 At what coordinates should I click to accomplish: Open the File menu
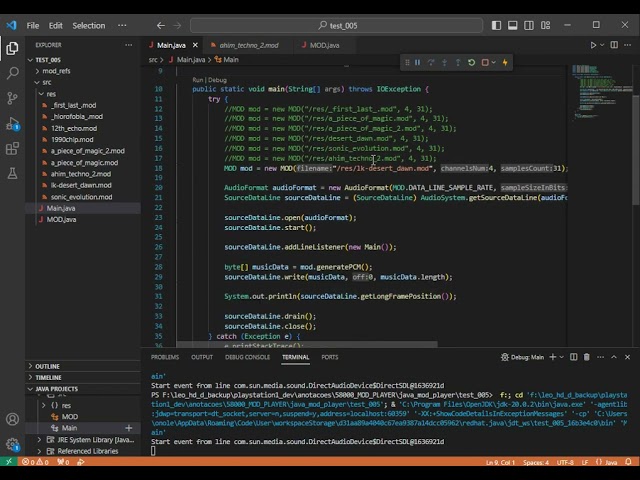coord(33,25)
